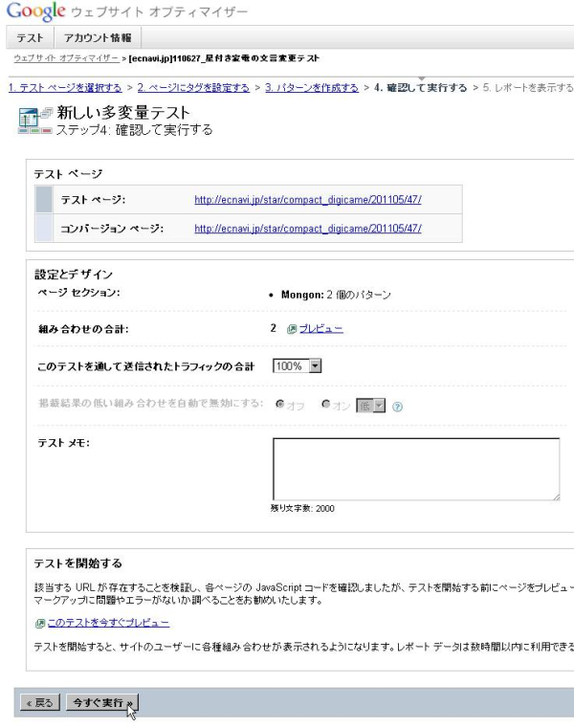Click ウェブサイト オプティマイザー breadcrumb link
This screenshot has width=574, height=728.
click(66, 58)
